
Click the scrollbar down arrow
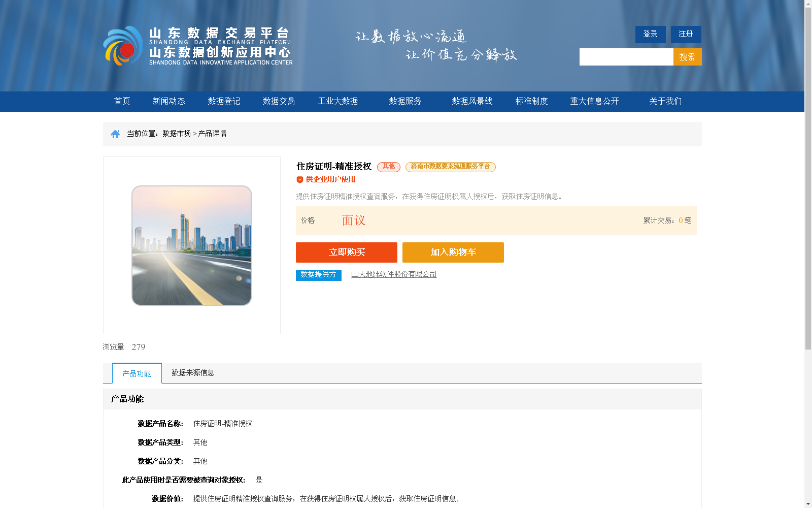(x=808, y=504)
